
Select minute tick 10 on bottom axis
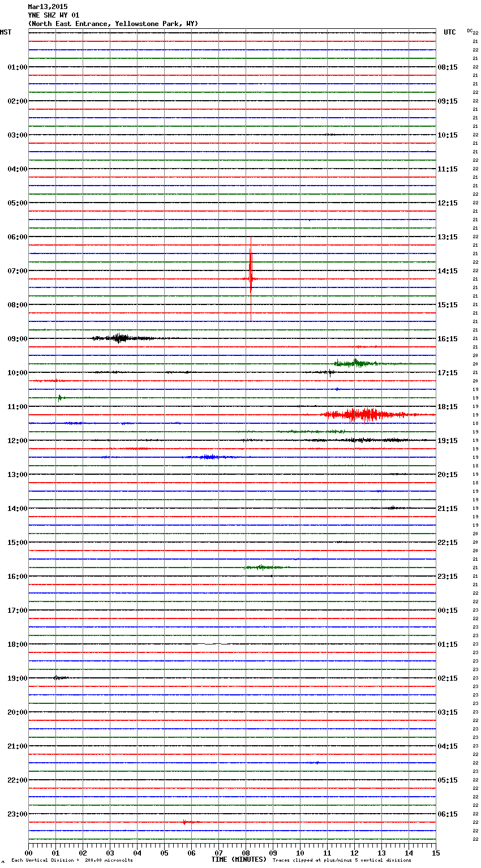pyautogui.click(x=300, y=853)
